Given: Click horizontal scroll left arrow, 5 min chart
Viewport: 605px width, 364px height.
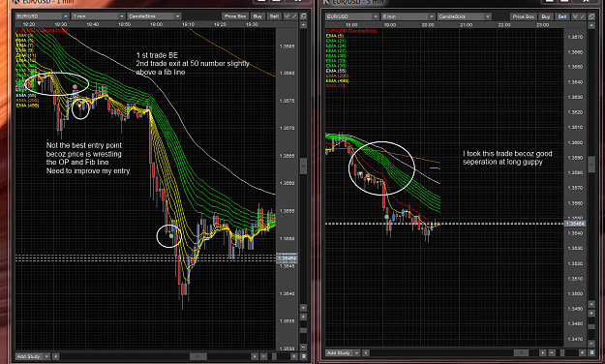Looking at the screenshot, I should point(365,352).
